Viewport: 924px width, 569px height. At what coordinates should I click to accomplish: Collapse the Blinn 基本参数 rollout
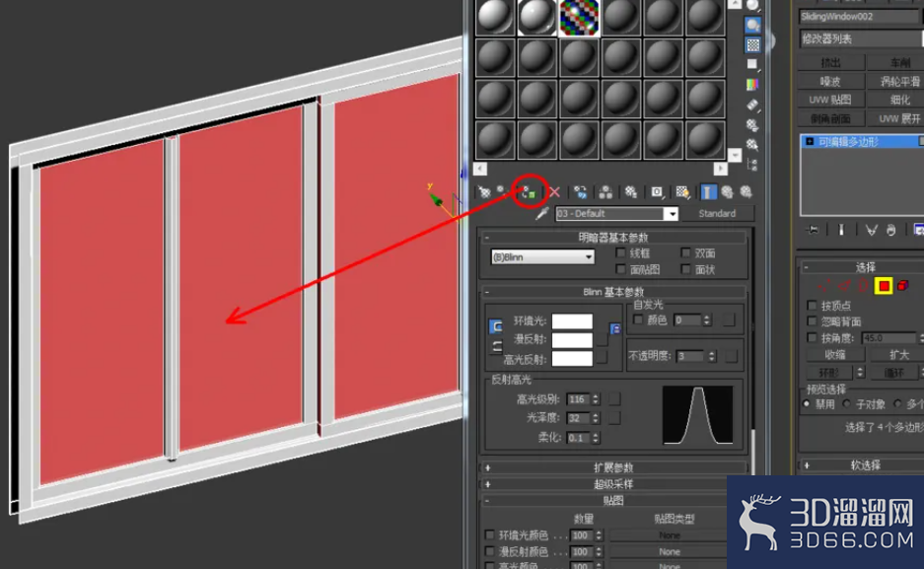pyautogui.click(x=613, y=292)
